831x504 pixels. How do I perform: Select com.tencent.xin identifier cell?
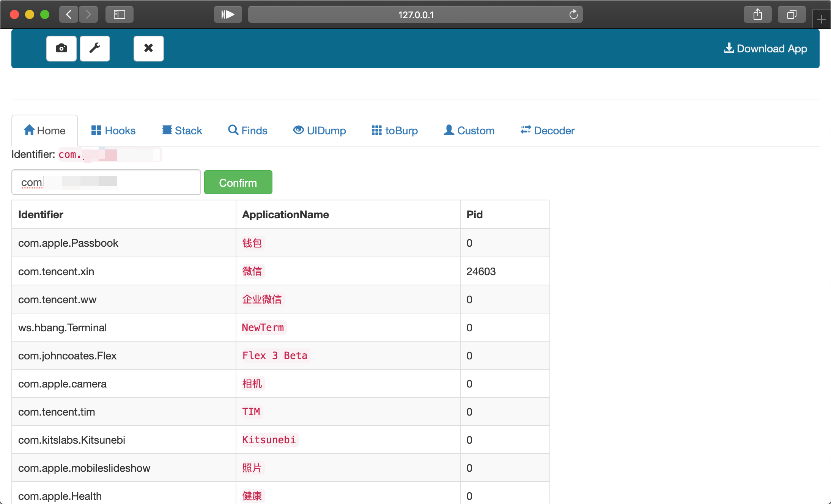124,271
